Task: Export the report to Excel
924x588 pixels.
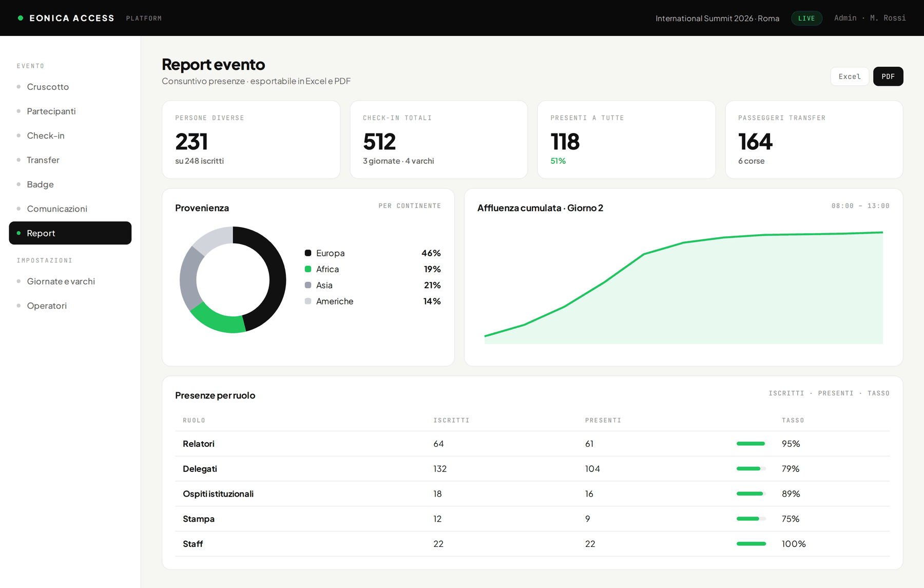Action: 850,77
